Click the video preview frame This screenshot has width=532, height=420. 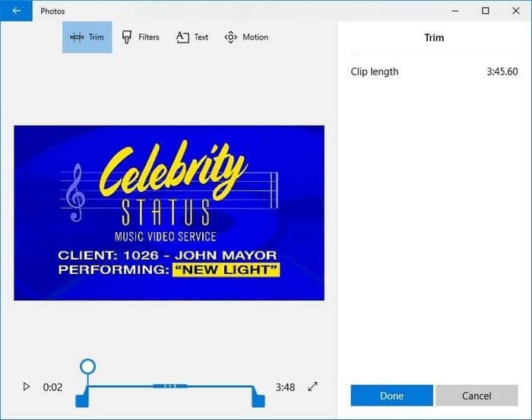[x=169, y=213]
